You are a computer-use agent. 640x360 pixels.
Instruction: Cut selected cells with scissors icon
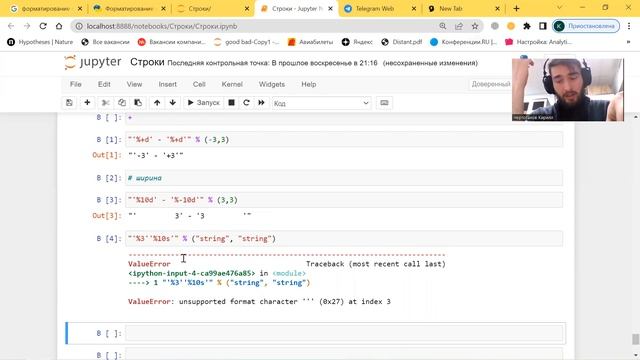105,103
